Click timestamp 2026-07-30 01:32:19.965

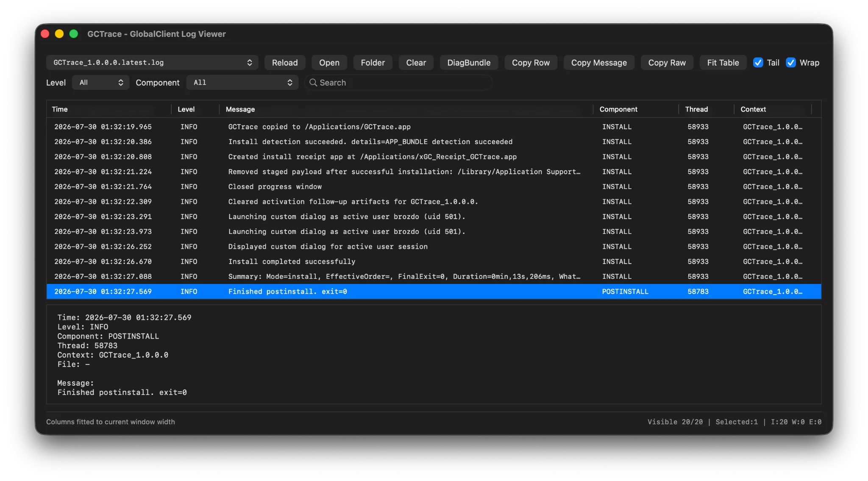coord(103,127)
